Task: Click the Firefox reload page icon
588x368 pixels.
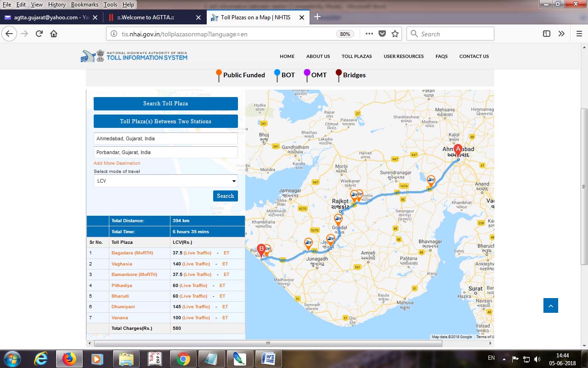Action: [x=39, y=34]
